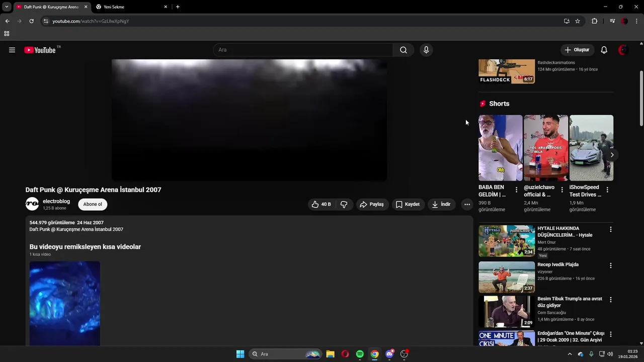Click the search magnifier button
This screenshot has width=644, height=362.
coord(404,50)
